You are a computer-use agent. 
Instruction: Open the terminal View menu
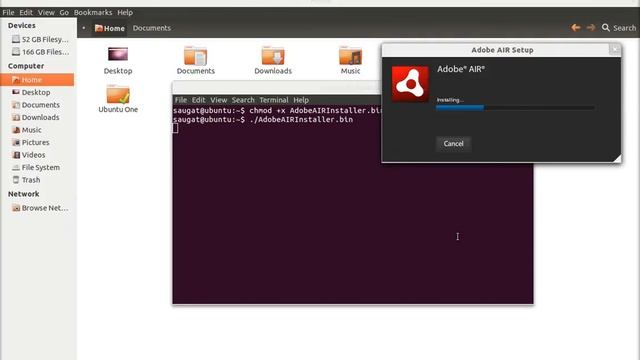[x=218, y=100]
